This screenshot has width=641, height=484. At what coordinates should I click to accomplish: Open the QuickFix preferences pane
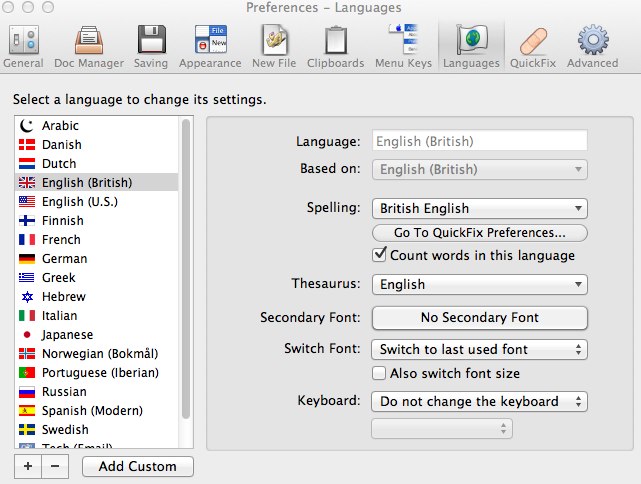tap(533, 46)
